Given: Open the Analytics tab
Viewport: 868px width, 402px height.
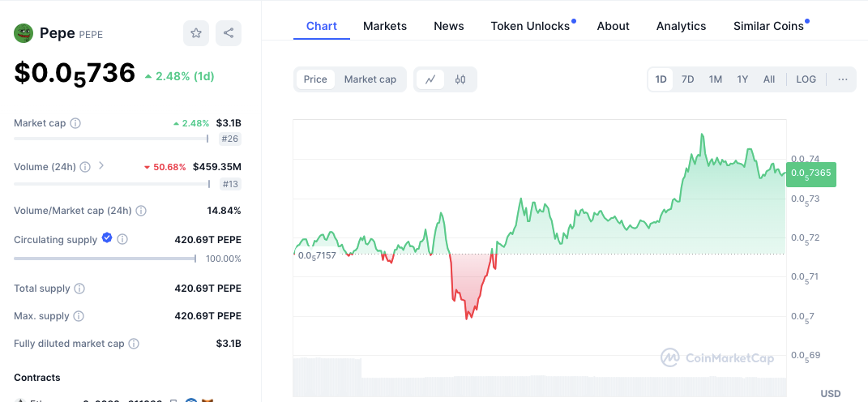Looking at the screenshot, I should point(681,26).
